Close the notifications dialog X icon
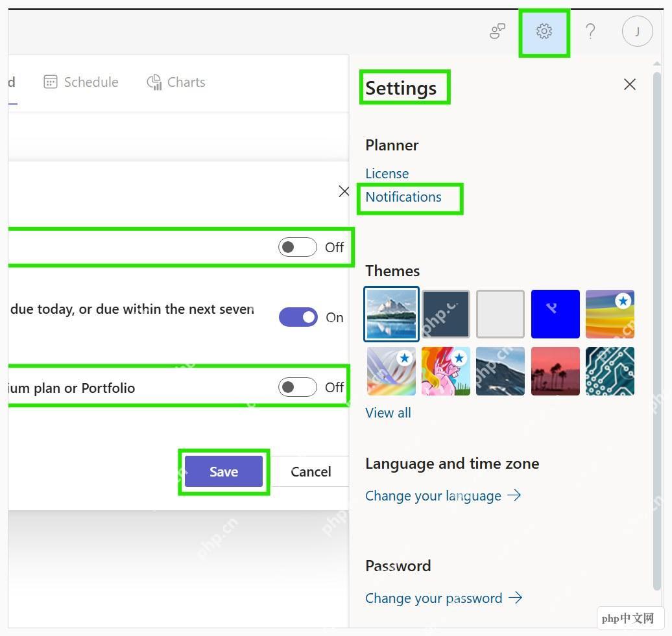 coord(344,191)
